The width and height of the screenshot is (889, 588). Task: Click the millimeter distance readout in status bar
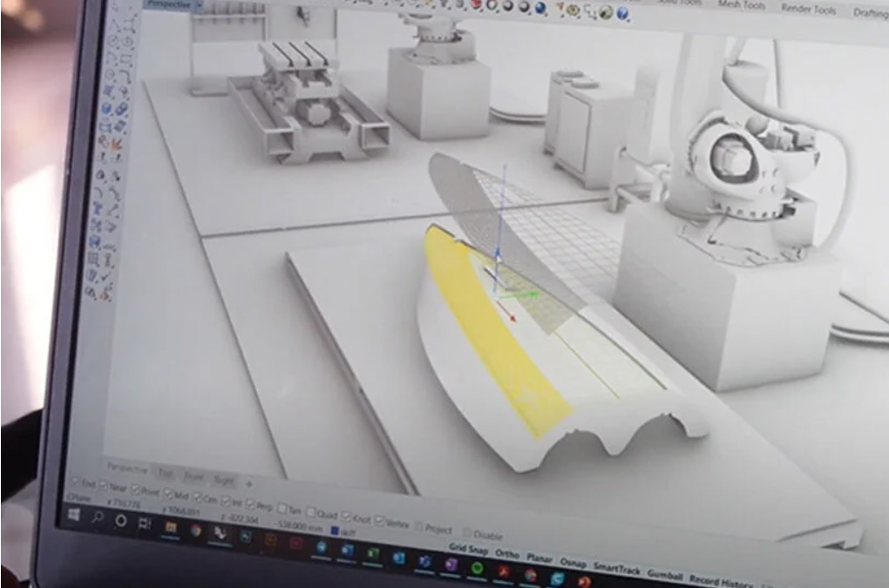[x=298, y=526]
